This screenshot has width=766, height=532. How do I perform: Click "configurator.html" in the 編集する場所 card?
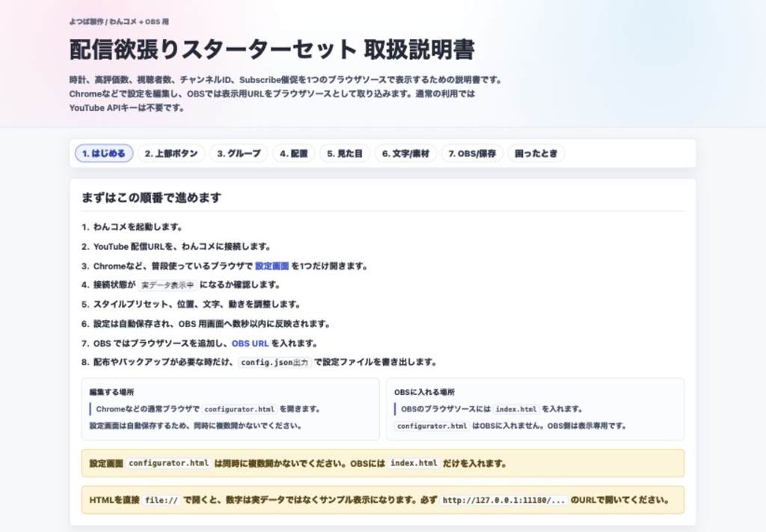(239, 409)
